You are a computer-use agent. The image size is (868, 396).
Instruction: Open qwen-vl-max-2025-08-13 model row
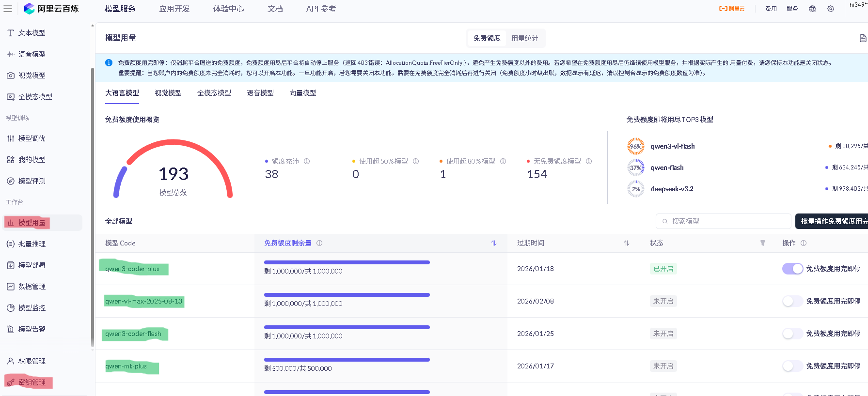tap(144, 301)
